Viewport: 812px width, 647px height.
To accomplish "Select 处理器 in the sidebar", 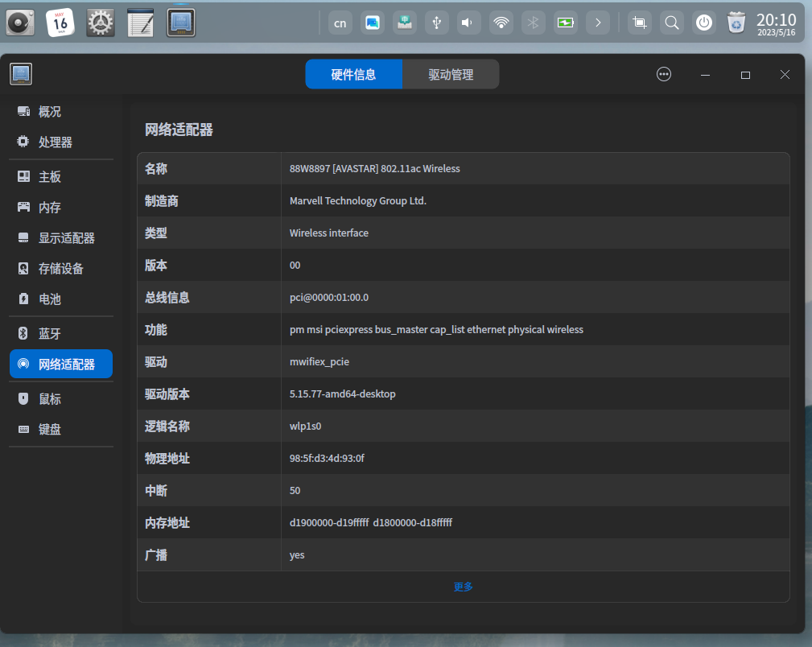I will (61, 142).
